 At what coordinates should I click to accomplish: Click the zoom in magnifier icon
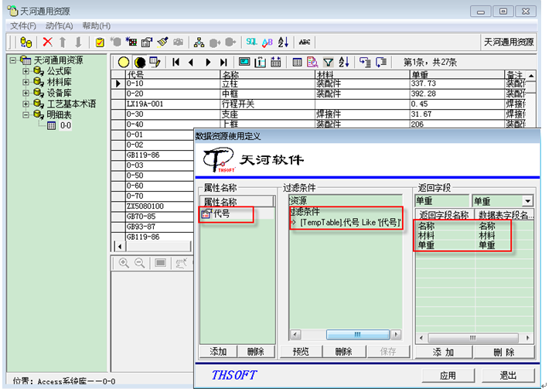tap(124, 263)
